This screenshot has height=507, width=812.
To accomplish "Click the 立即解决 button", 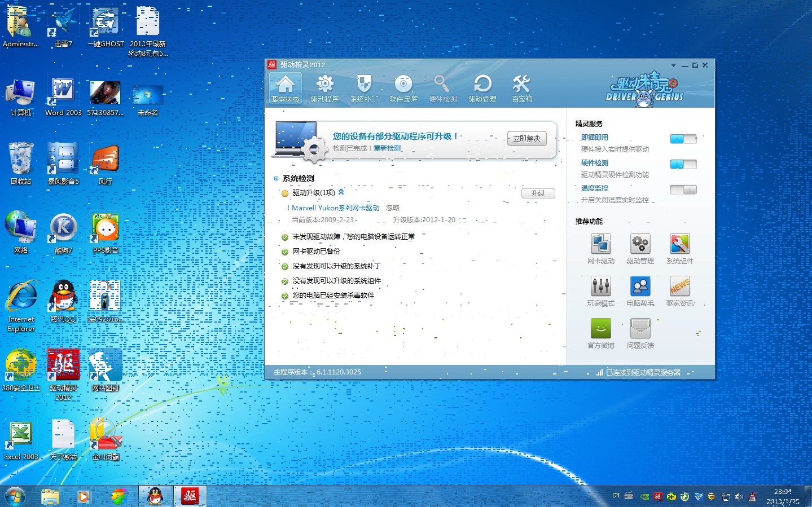I will (526, 139).
